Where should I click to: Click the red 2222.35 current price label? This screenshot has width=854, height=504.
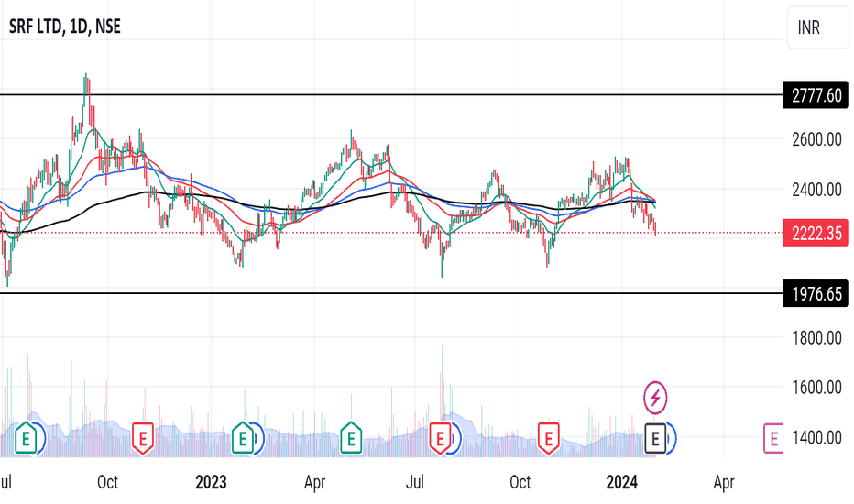click(x=816, y=233)
